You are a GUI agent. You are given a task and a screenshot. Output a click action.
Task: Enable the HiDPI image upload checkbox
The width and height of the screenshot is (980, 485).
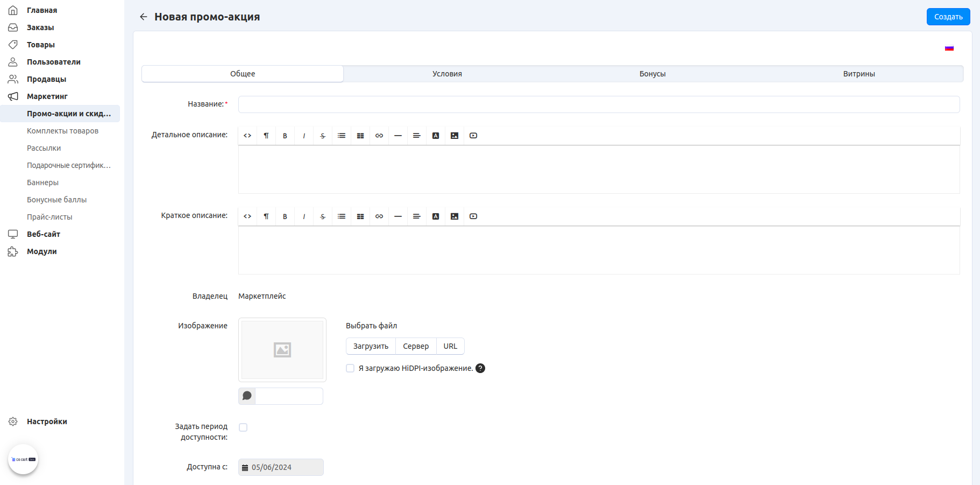[350, 368]
